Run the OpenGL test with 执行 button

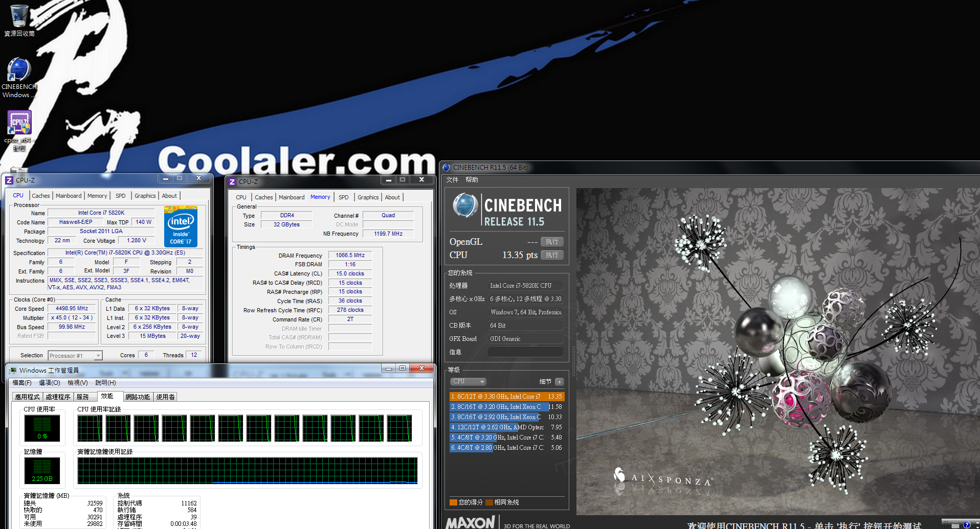[552, 242]
